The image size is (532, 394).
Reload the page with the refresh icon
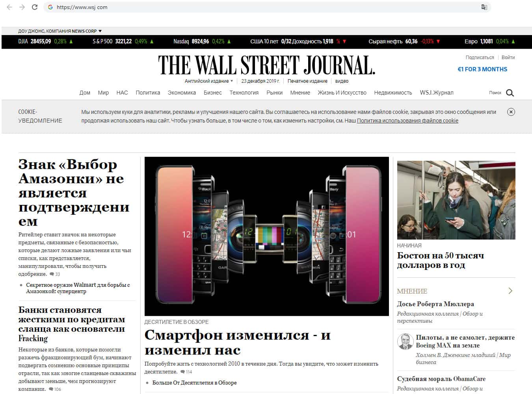pyautogui.click(x=35, y=7)
